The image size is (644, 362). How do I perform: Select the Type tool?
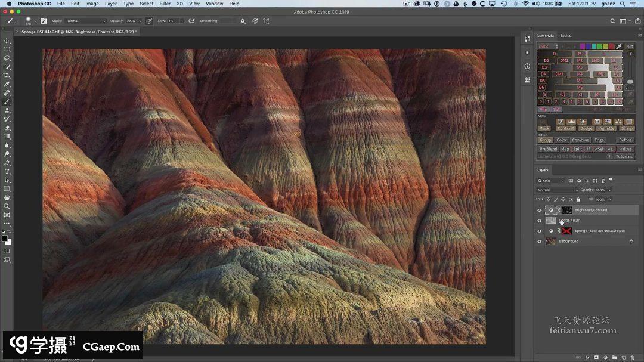[x=7, y=171]
